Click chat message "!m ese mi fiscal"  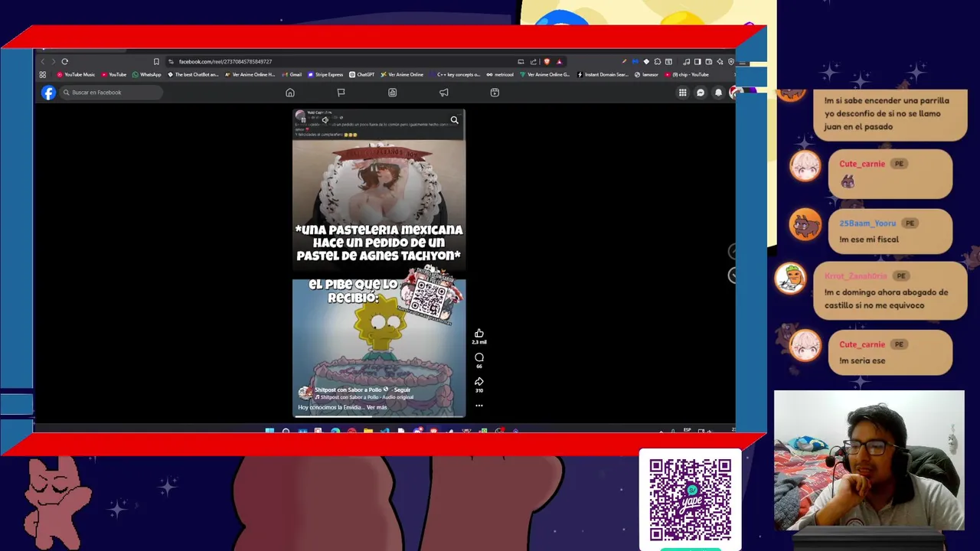[869, 240]
